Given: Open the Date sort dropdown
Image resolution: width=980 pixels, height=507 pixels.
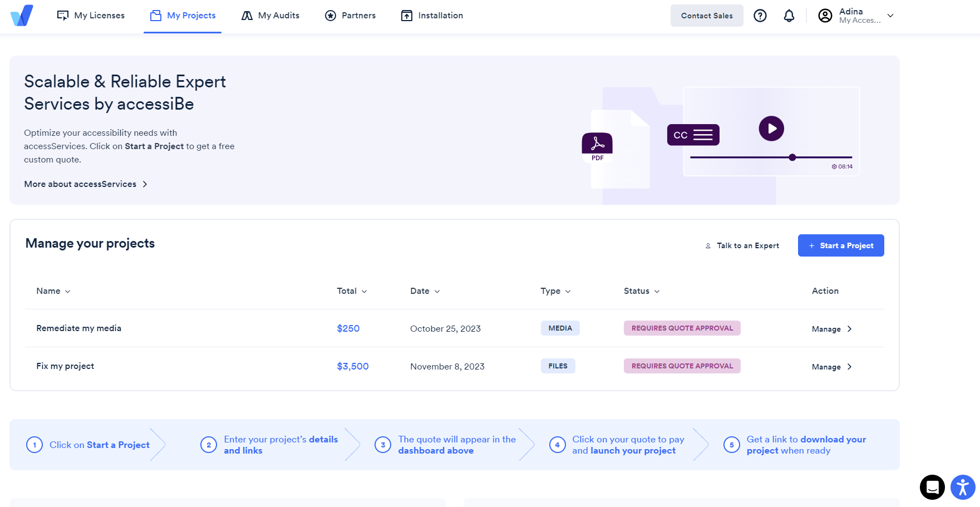Looking at the screenshot, I should click(x=425, y=291).
